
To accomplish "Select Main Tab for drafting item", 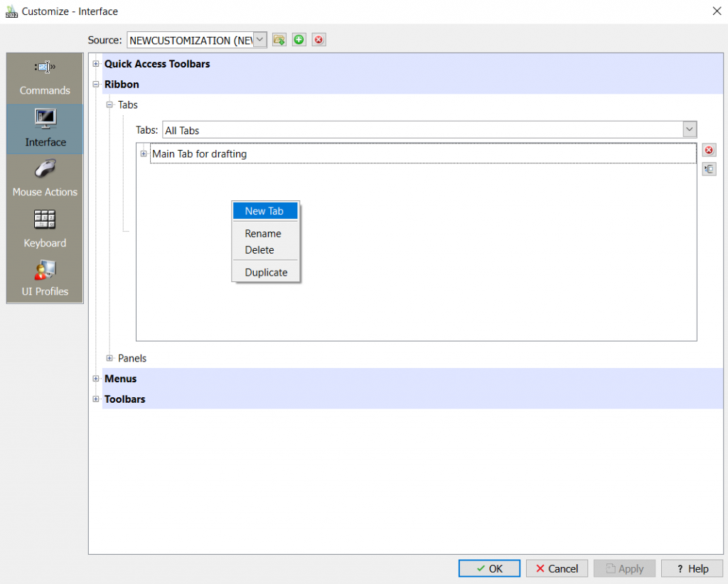I will click(200, 153).
